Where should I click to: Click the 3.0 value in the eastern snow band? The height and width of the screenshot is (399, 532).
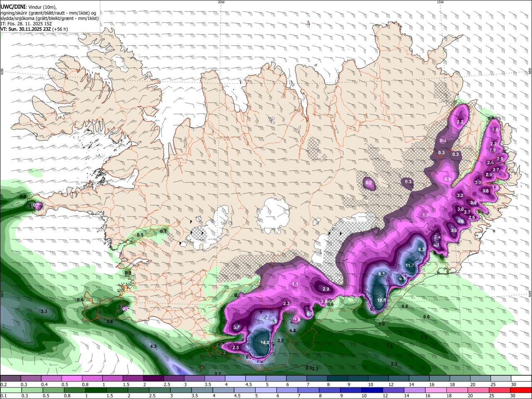click(x=461, y=209)
